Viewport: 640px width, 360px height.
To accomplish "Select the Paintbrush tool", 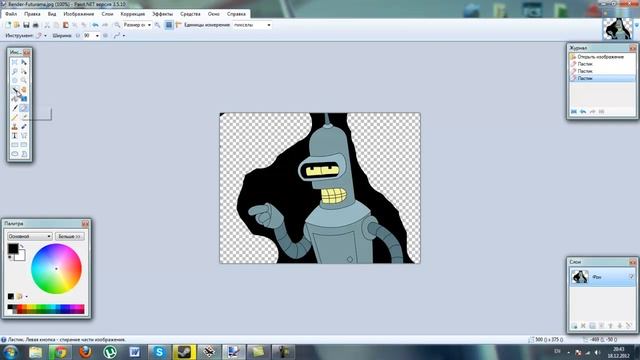I will 15,108.
